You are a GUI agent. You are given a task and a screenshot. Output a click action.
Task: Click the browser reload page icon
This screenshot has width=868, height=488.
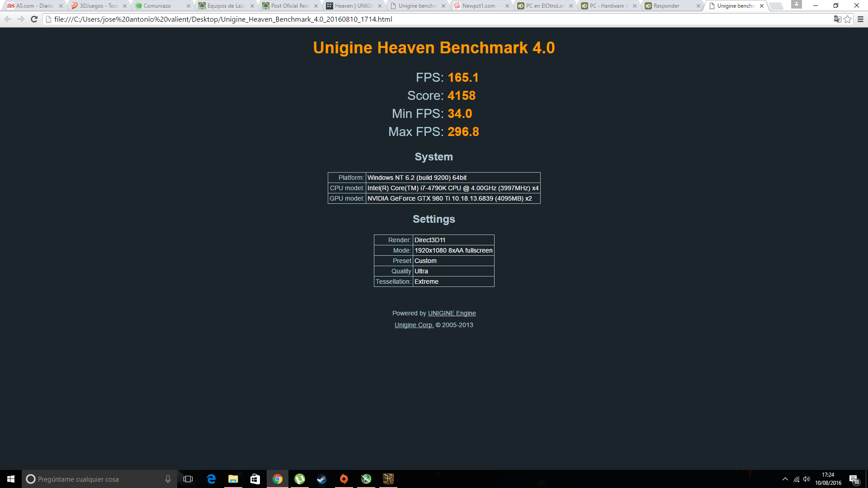tap(34, 19)
